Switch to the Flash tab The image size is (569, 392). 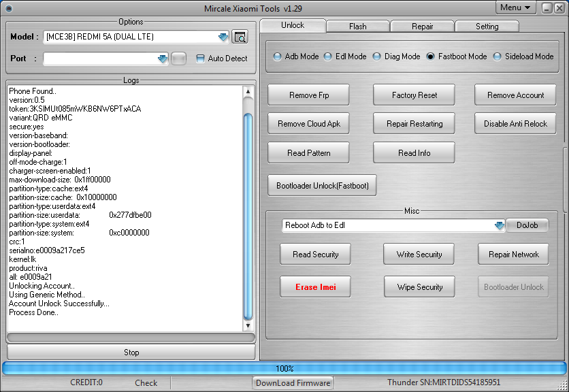pyautogui.click(x=358, y=27)
